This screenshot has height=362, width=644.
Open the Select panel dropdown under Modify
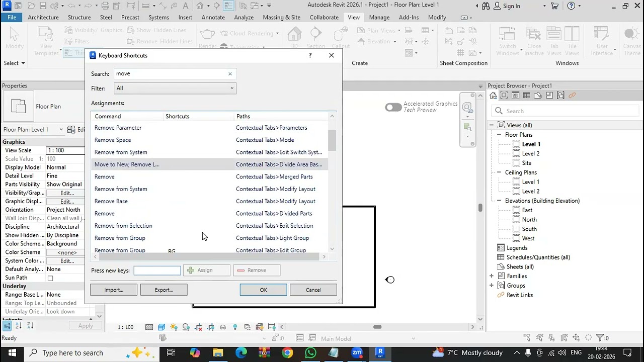click(x=15, y=63)
